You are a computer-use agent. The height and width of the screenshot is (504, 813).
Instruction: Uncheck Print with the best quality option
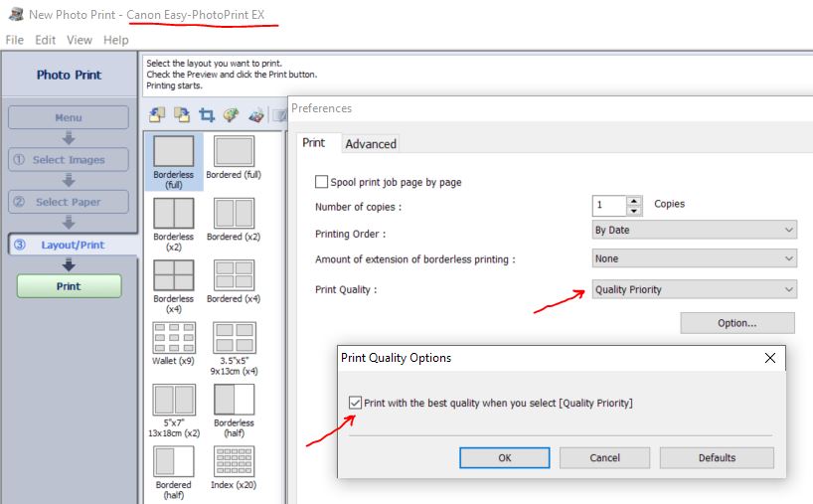coord(356,403)
